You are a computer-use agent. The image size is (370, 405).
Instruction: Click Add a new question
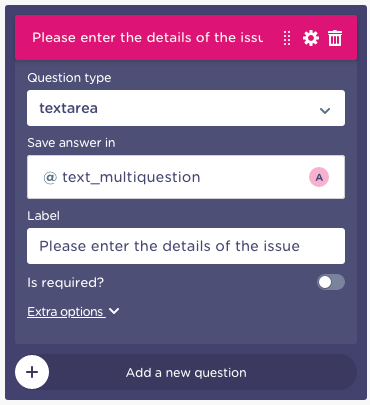click(x=186, y=372)
